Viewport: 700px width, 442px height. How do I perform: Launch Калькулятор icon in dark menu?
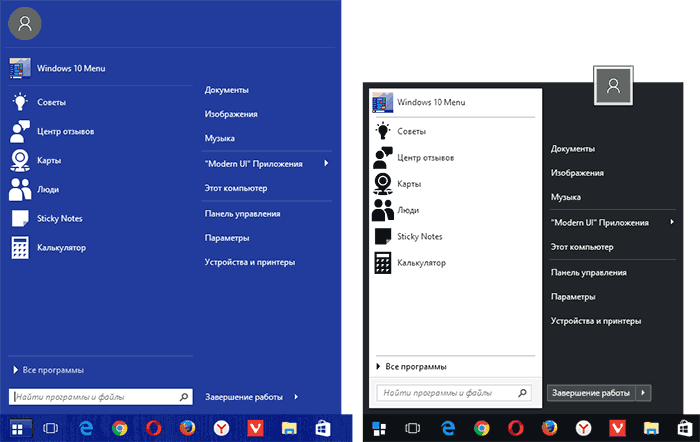(x=383, y=263)
